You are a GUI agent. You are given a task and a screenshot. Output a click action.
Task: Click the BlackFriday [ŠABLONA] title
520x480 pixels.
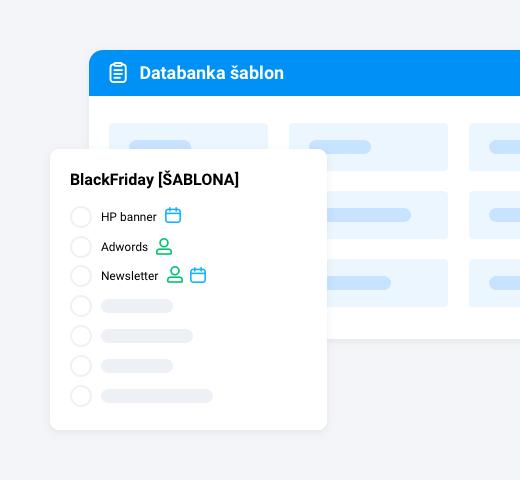click(x=154, y=180)
